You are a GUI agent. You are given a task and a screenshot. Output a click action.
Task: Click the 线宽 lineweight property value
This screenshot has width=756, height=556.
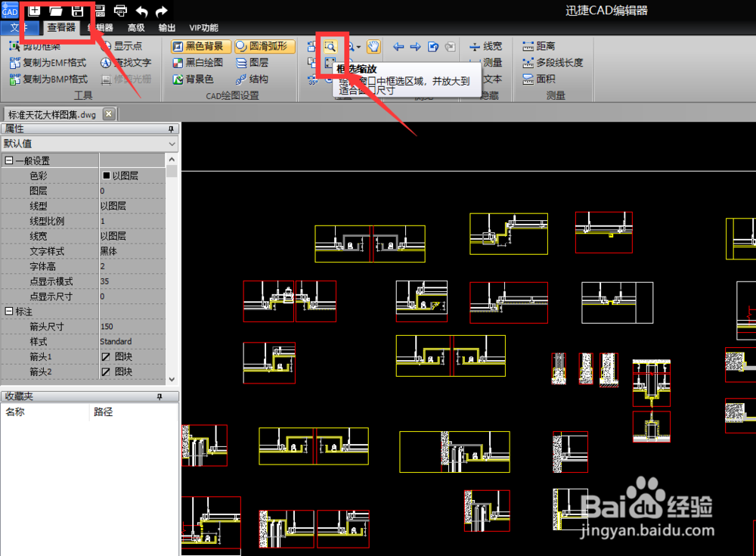click(x=132, y=236)
